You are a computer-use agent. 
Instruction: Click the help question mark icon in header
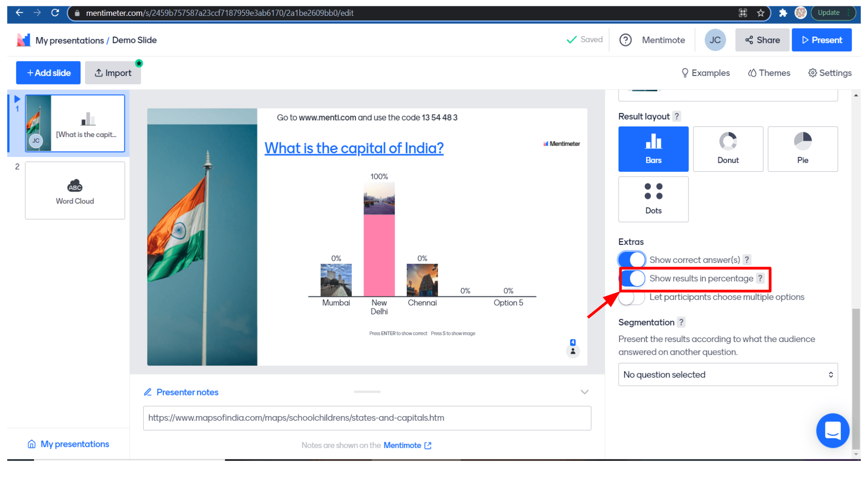pyautogui.click(x=625, y=40)
